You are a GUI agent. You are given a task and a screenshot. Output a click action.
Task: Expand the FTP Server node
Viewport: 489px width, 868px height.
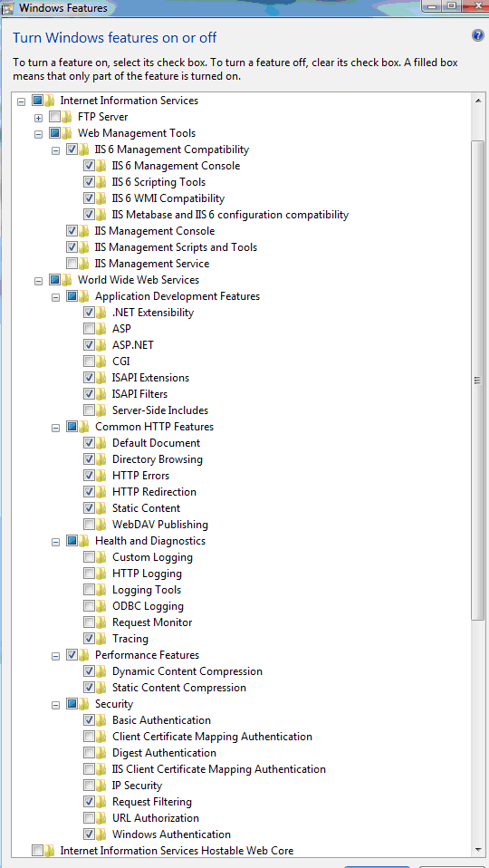38,118
